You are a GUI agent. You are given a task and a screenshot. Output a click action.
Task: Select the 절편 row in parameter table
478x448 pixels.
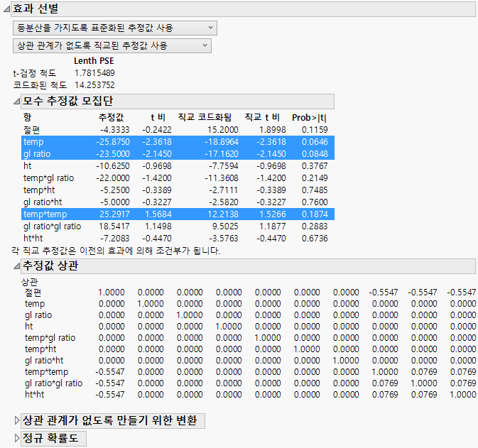pyautogui.click(x=178, y=130)
